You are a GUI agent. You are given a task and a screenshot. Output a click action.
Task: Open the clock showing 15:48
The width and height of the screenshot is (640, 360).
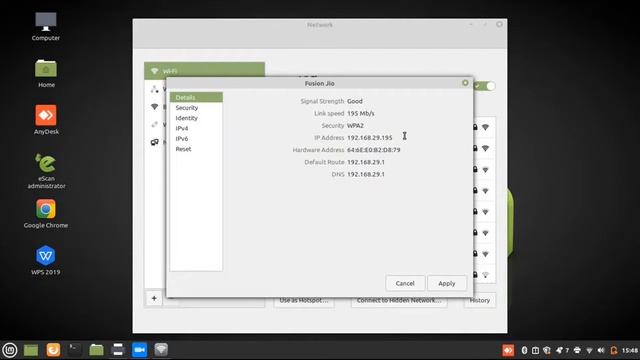coord(630,350)
